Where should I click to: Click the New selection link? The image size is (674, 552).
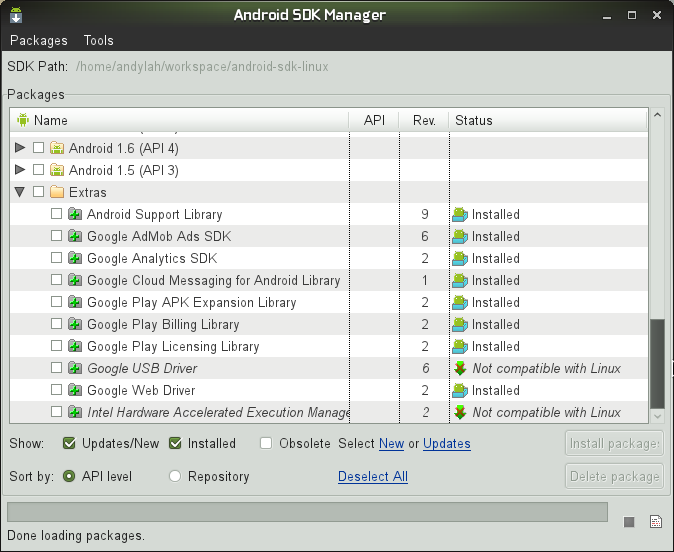point(391,443)
